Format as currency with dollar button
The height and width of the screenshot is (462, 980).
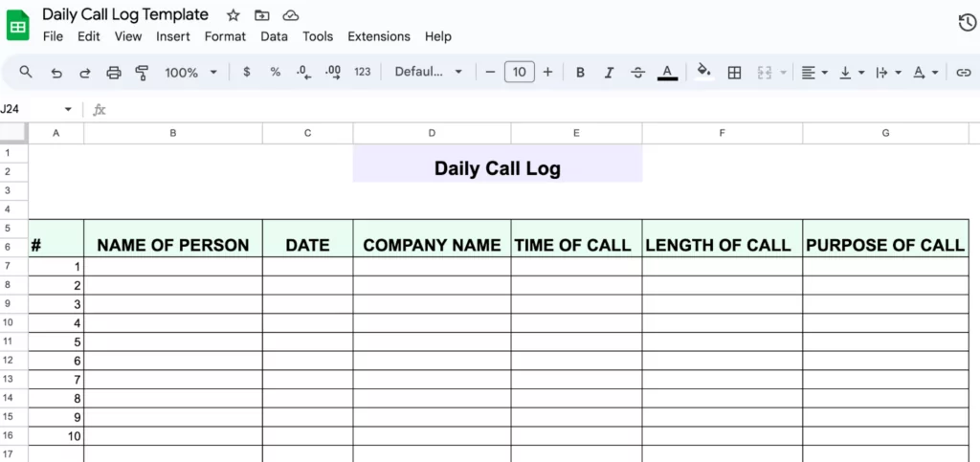[x=247, y=72]
